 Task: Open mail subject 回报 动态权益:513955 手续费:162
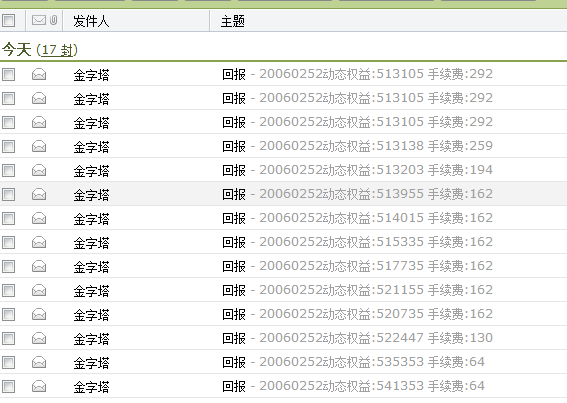click(x=357, y=194)
